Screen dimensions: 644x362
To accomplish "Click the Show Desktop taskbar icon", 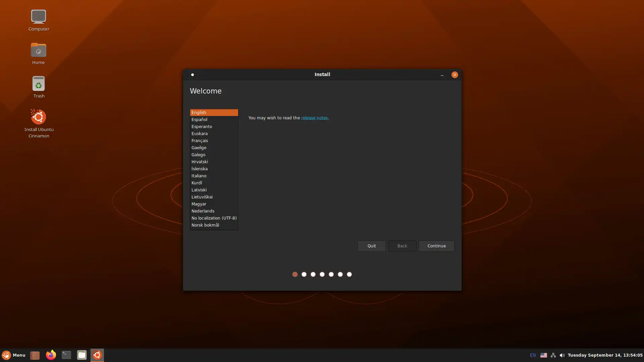I will pyautogui.click(x=35, y=355).
